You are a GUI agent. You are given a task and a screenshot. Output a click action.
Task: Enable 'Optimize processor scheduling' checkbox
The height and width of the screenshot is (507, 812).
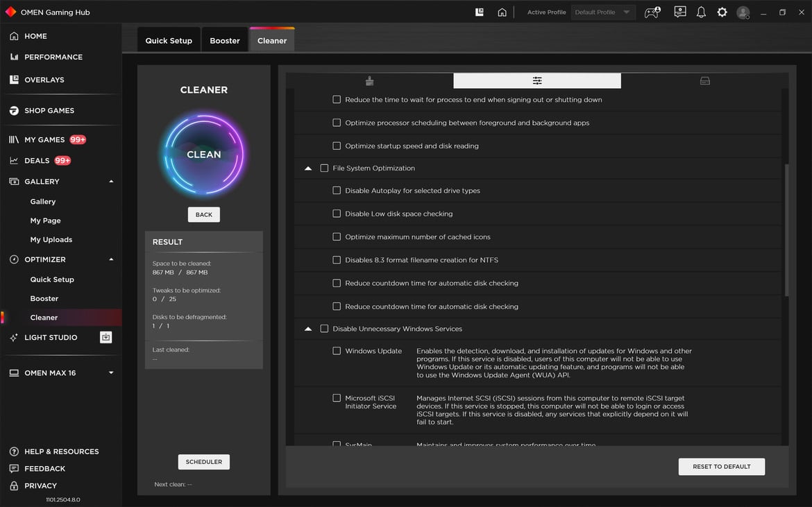tap(337, 123)
